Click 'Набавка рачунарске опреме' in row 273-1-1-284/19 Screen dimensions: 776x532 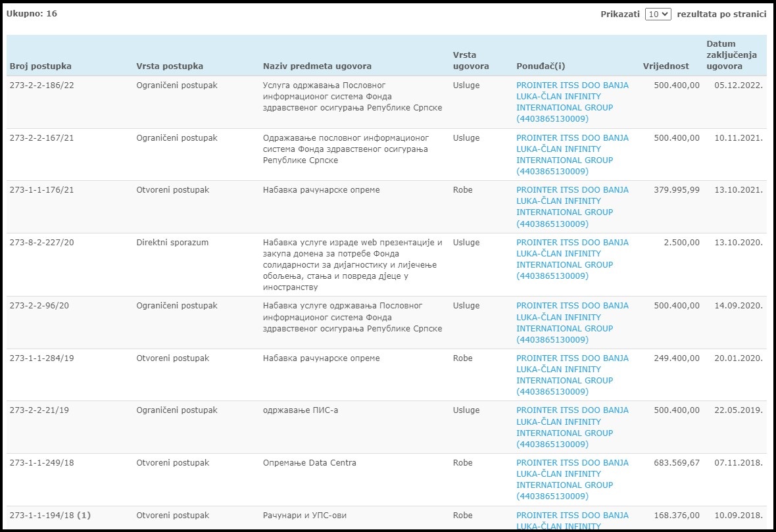tap(321, 358)
